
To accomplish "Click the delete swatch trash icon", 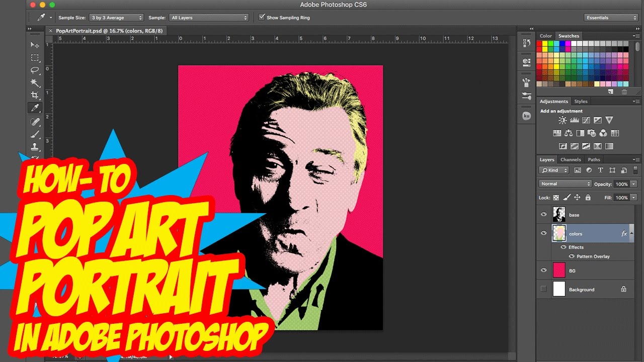I will 624,92.
